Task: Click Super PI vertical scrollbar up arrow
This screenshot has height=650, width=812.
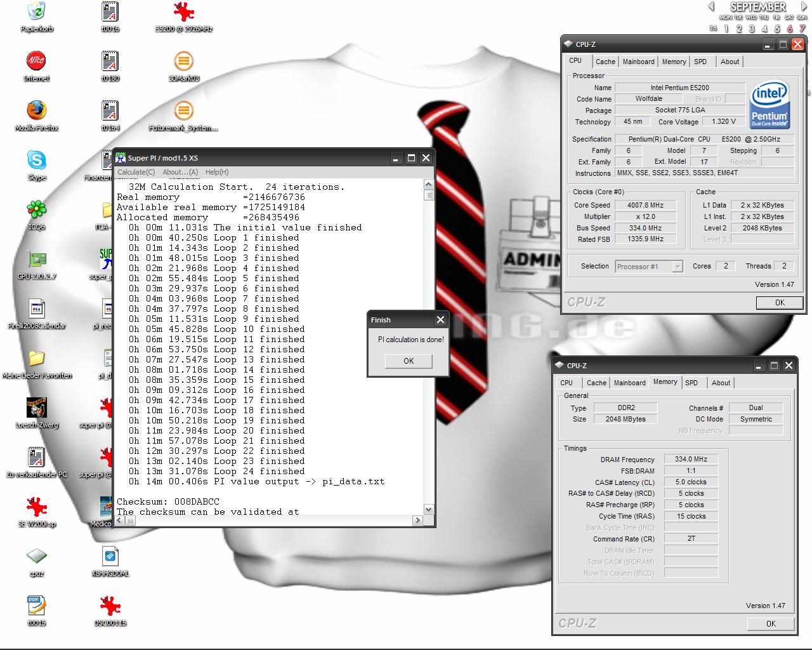Action: [428, 185]
